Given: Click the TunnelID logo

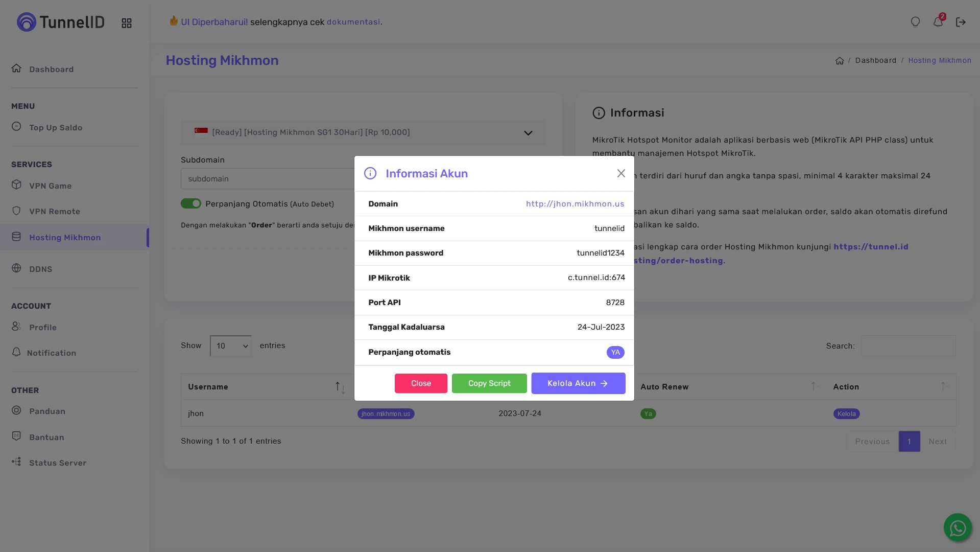Looking at the screenshot, I should (x=60, y=22).
